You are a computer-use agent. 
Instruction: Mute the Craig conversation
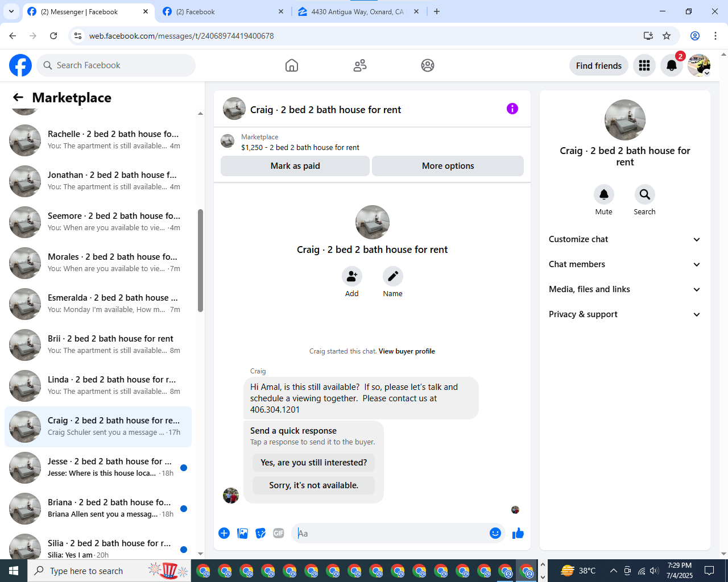point(604,194)
